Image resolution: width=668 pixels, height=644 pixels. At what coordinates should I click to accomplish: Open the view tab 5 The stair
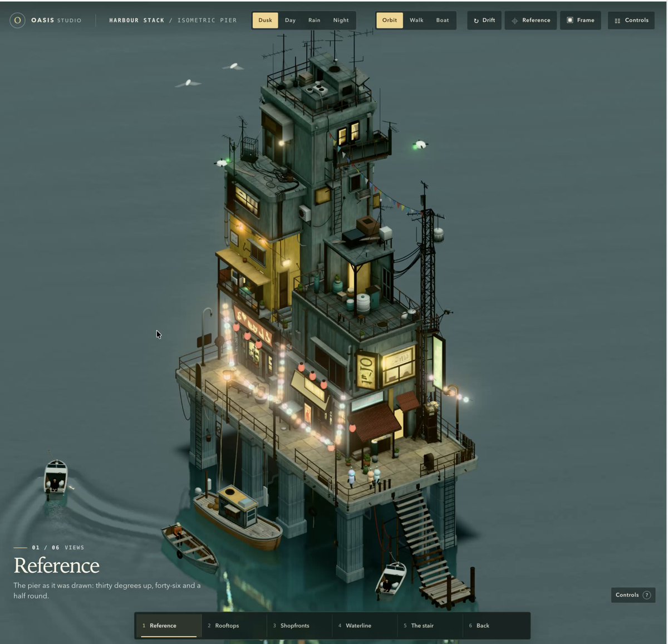coord(430,626)
